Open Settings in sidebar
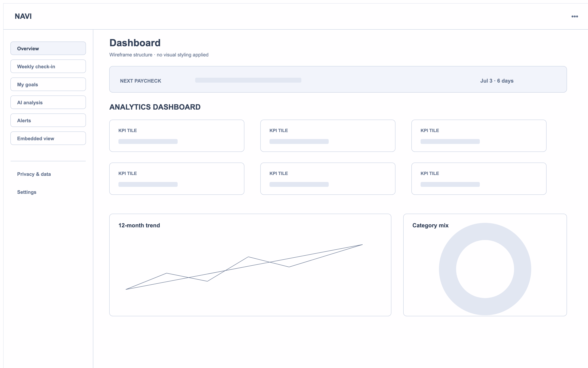This screenshot has height=368, width=588. click(x=27, y=192)
